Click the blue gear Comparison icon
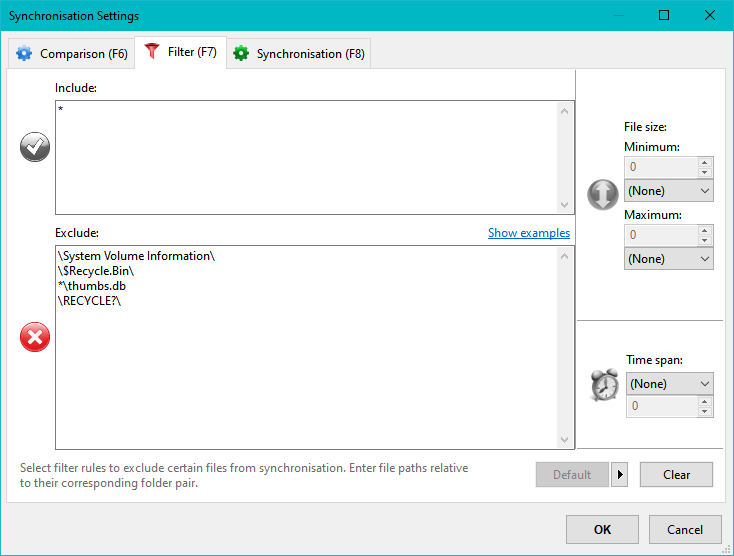Screen dimensions: 734x556 pos(24,53)
